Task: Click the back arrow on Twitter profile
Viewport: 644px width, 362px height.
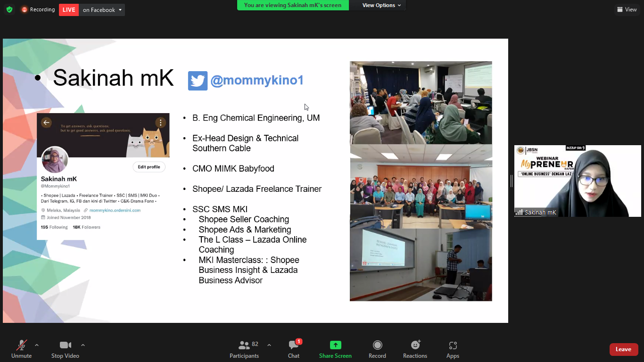Action: click(46, 123)
